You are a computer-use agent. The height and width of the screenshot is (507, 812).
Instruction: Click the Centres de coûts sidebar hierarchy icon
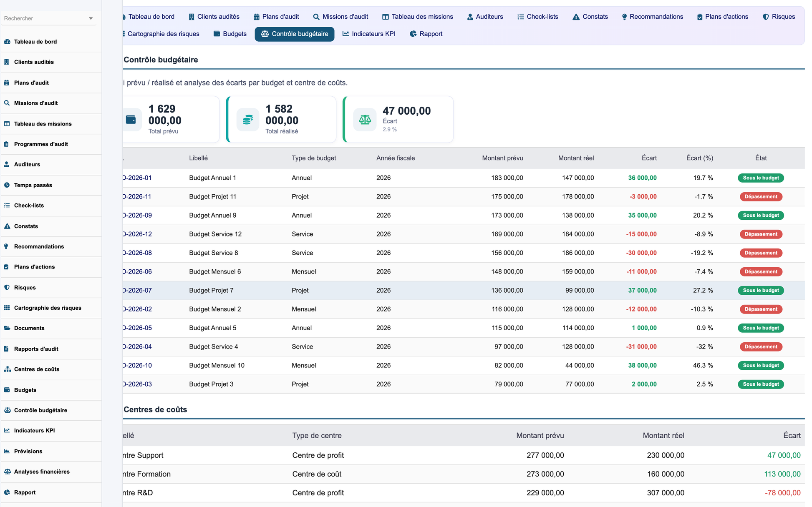[x=7, y=369]
